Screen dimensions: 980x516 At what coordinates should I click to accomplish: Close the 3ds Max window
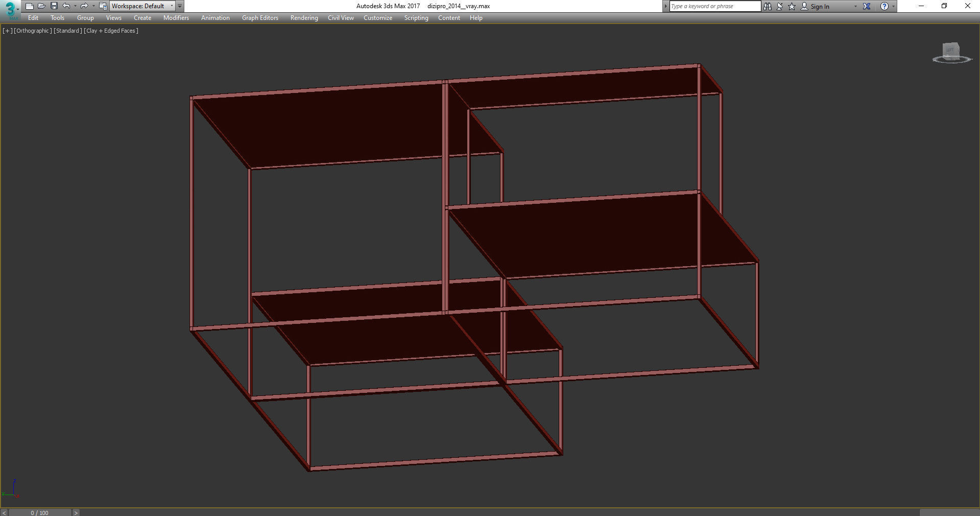[x=968, y=6]
